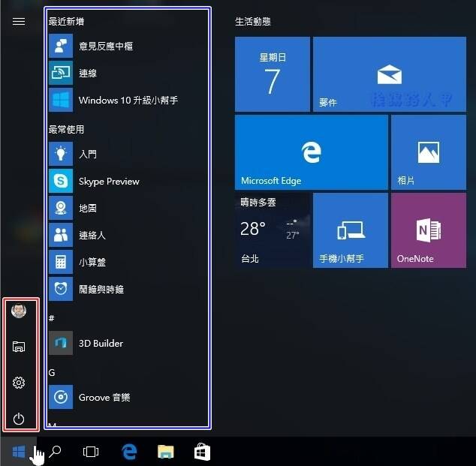Select the 鬧鐘與時鐘 text label
Viewport: 476px width, 466px height.
click(101, 289)
